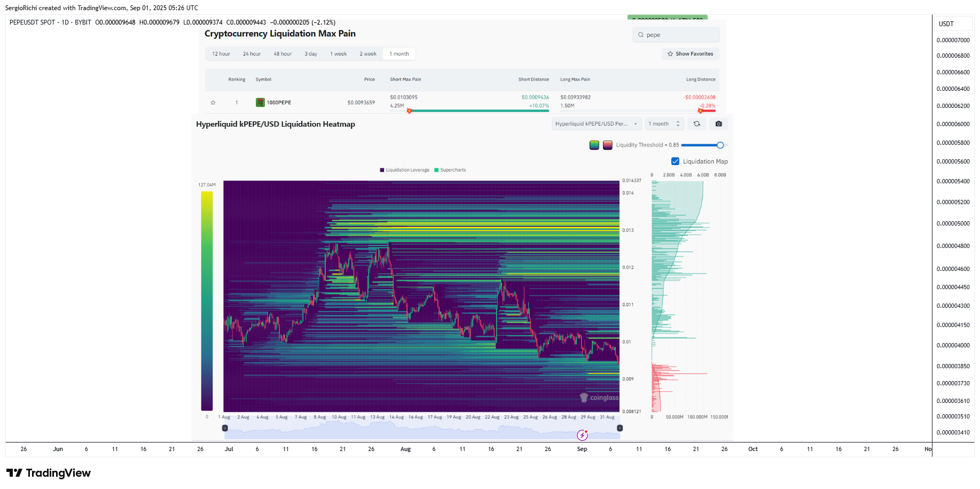Switch to the 2 week tab
Image resolution: width=980 pixels, height=489 pixels.
pos(368,54)
